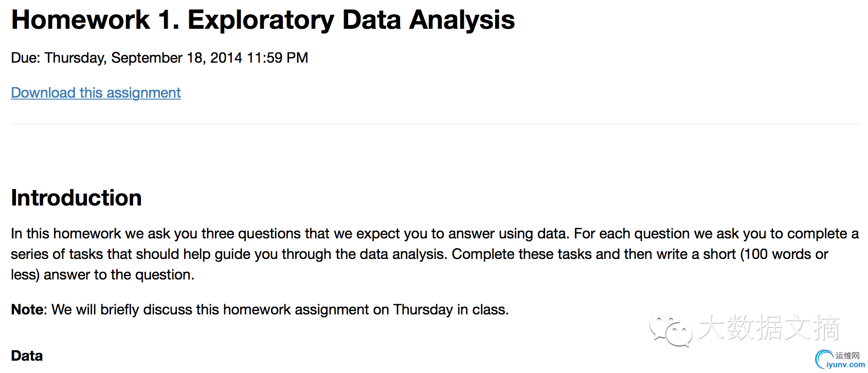This screenshot has width=868, height=373.
Task: Select the due date line text
Action: (x=159, y=58)
